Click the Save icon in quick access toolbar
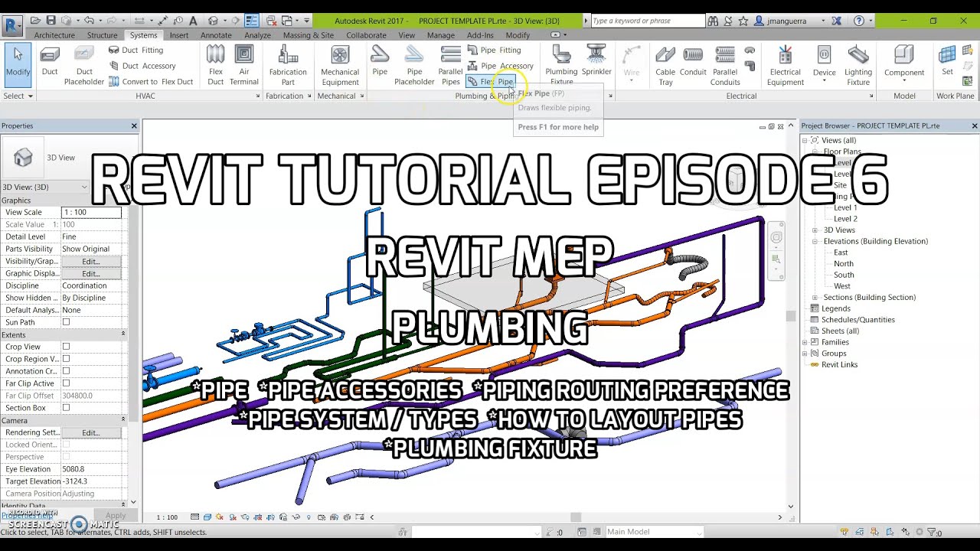The height and width of the screenshot is (551, 980). [51, 21]
